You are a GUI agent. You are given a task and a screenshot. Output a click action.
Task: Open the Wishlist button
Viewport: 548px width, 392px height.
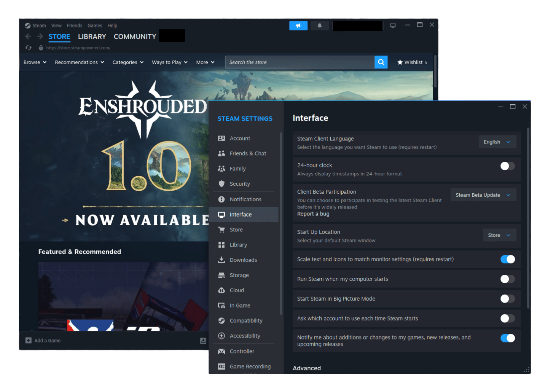[x=412, y=62]
